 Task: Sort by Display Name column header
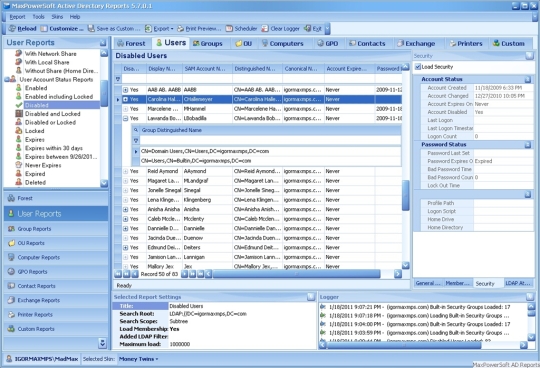[164, 69]
